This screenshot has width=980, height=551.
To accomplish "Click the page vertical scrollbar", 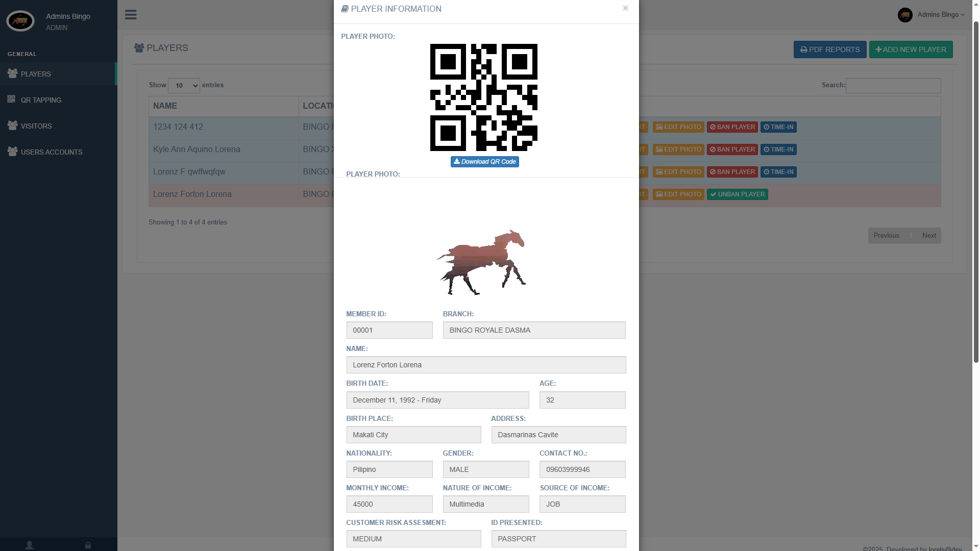I will pos(976,191).
